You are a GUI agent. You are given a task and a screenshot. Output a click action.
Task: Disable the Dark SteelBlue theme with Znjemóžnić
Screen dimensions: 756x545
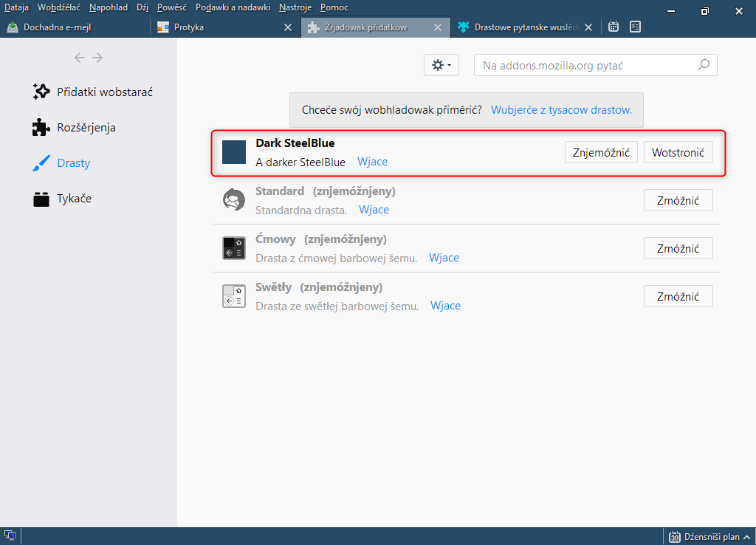coord(601,153)
